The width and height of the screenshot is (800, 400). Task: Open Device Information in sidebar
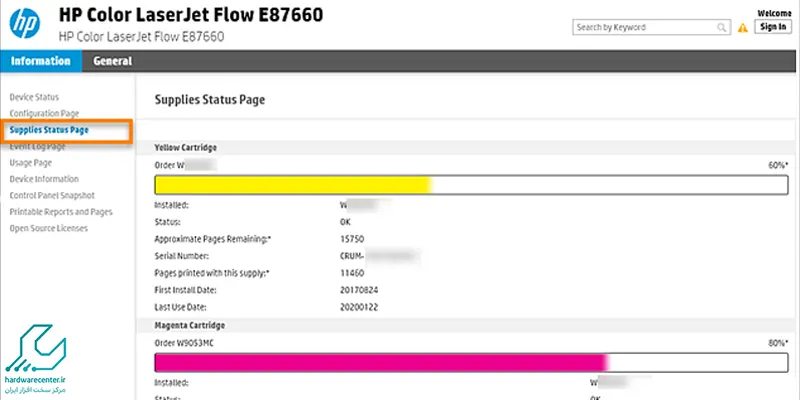[x=44, y=179]
